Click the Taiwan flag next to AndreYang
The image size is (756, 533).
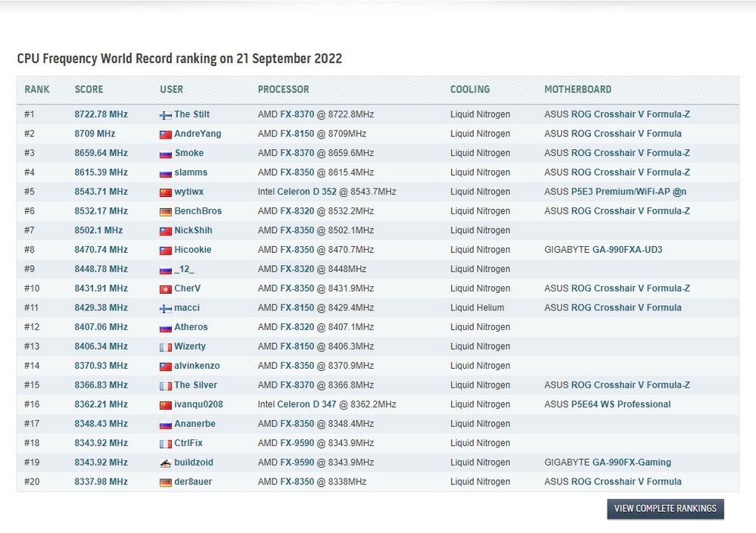coord(166,135)
